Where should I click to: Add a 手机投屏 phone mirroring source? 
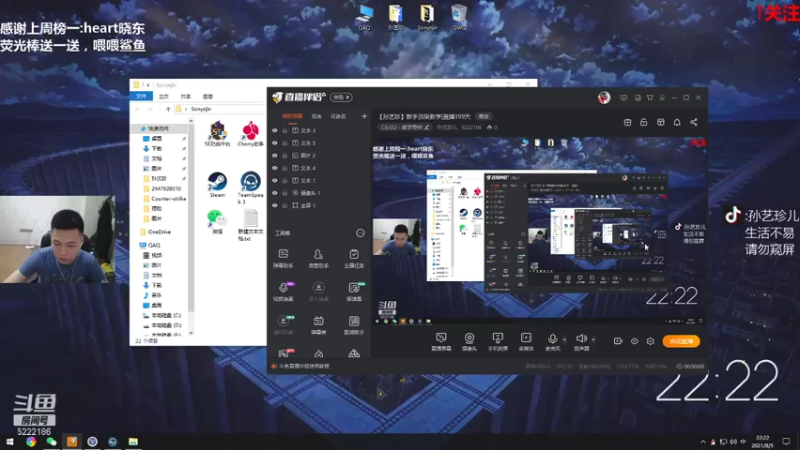coord(497,341)
